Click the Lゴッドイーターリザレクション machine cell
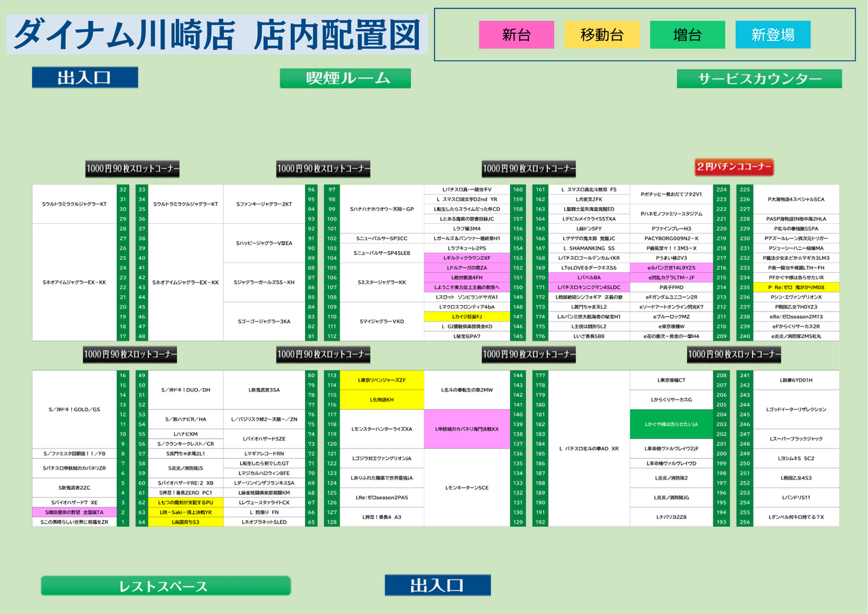Viewport: 868px width, 614px height. (x=797, y=410)
